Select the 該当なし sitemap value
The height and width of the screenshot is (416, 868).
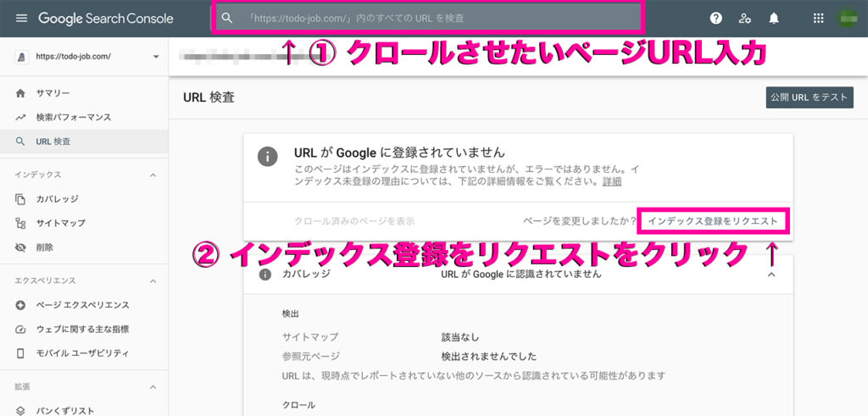point(460,337)
